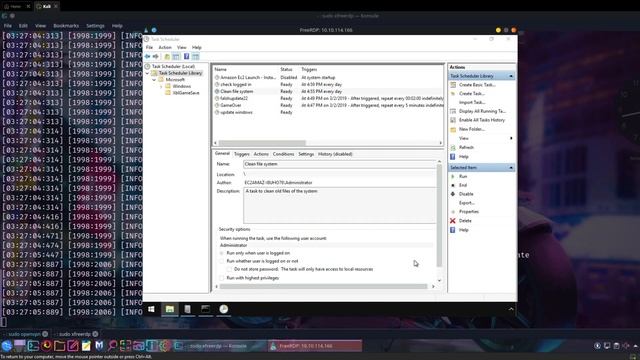Click the Up One Level folder toolbar icon

[x=167, y=56]
